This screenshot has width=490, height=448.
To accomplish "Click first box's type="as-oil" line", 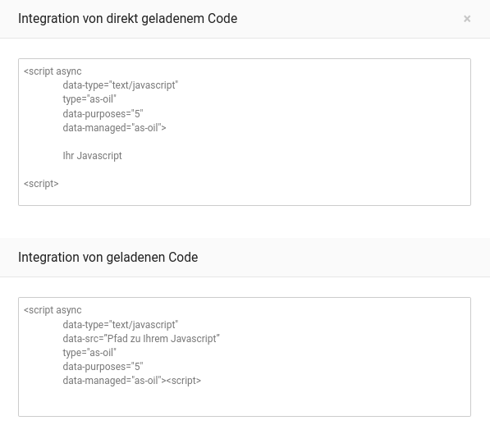I will point(89,99).
